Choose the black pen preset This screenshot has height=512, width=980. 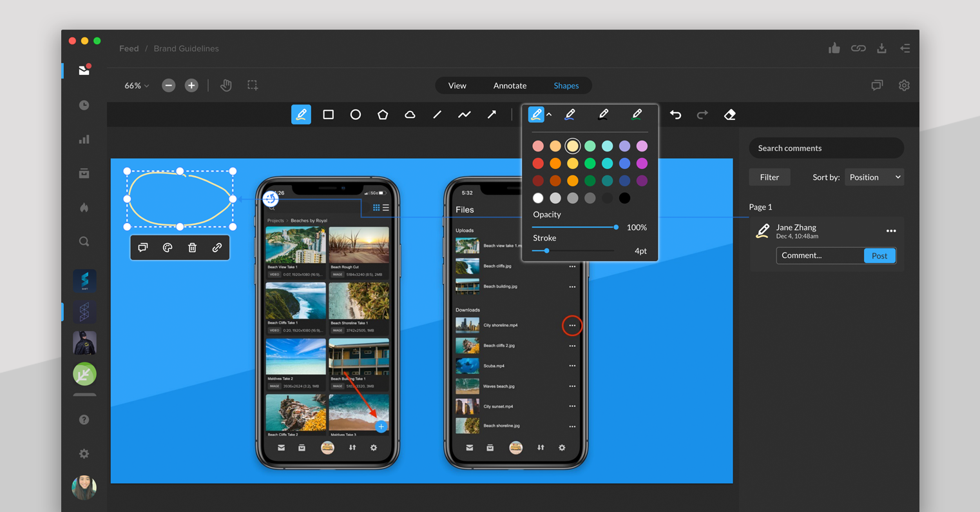tap(603, 115)
